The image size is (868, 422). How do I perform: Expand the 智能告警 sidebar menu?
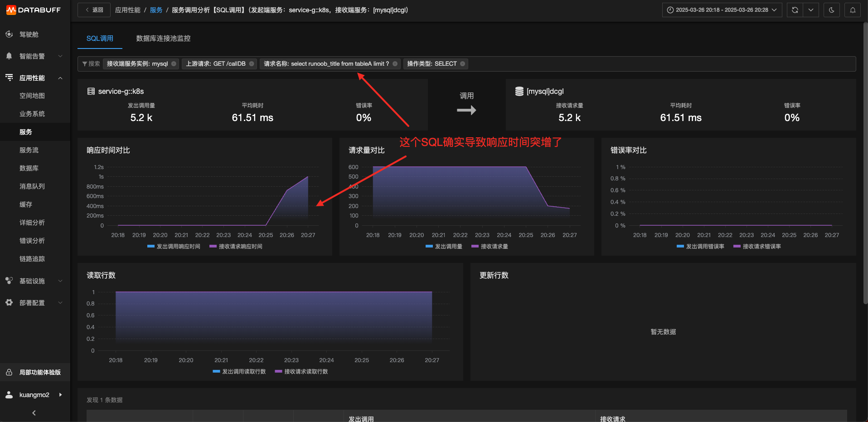point(35,56)
